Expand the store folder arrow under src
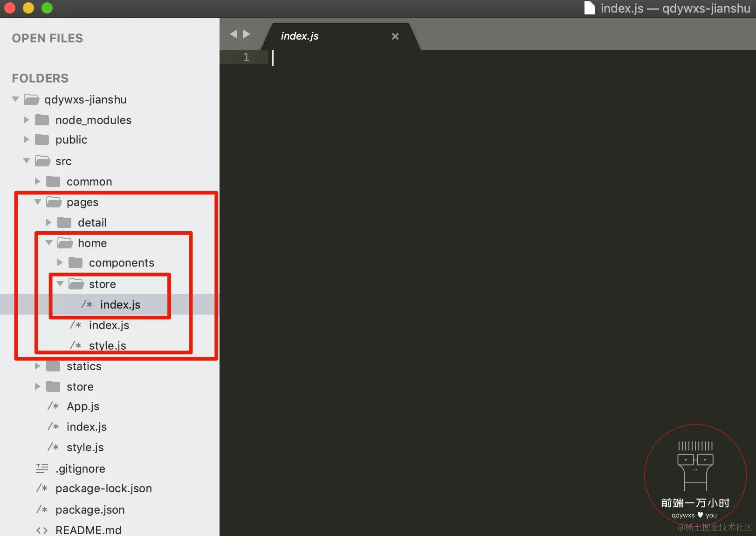Screen dimensions: 756x536 click(37, 386)
